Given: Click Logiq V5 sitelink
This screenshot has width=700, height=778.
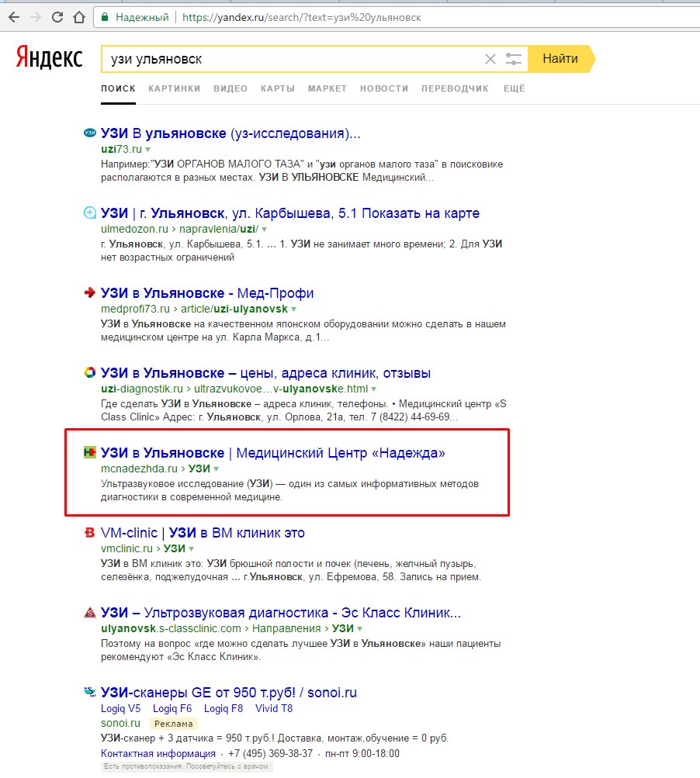Looking at the screenshot, I should (x=120, y=708).
